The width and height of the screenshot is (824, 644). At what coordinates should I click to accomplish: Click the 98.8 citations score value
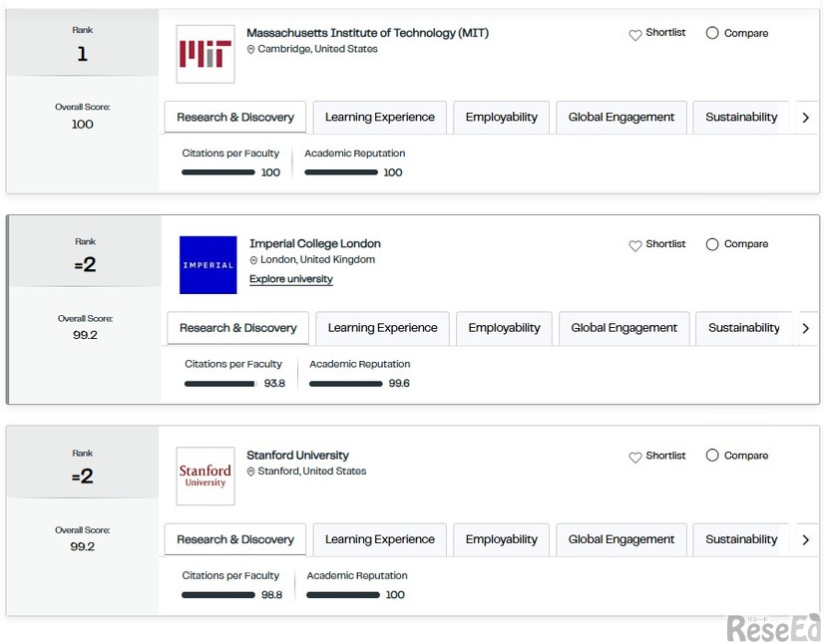(271, 595)
